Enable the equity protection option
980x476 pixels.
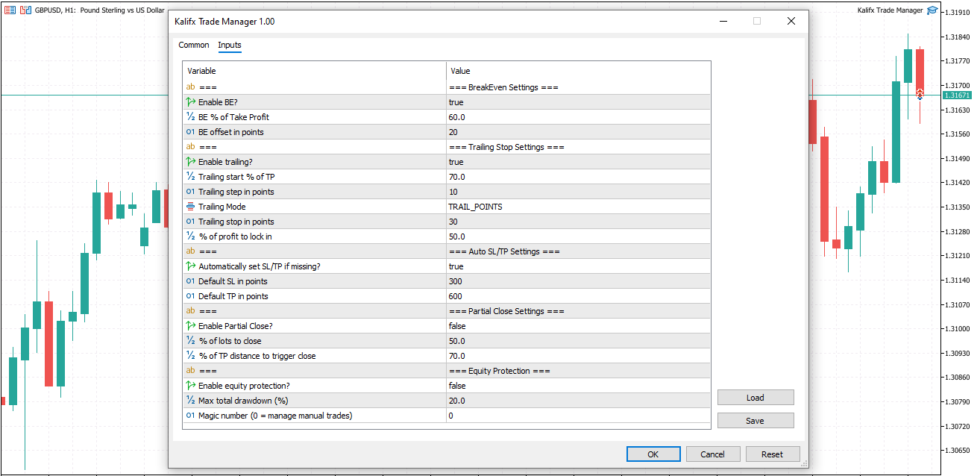[x=522, y=386]
